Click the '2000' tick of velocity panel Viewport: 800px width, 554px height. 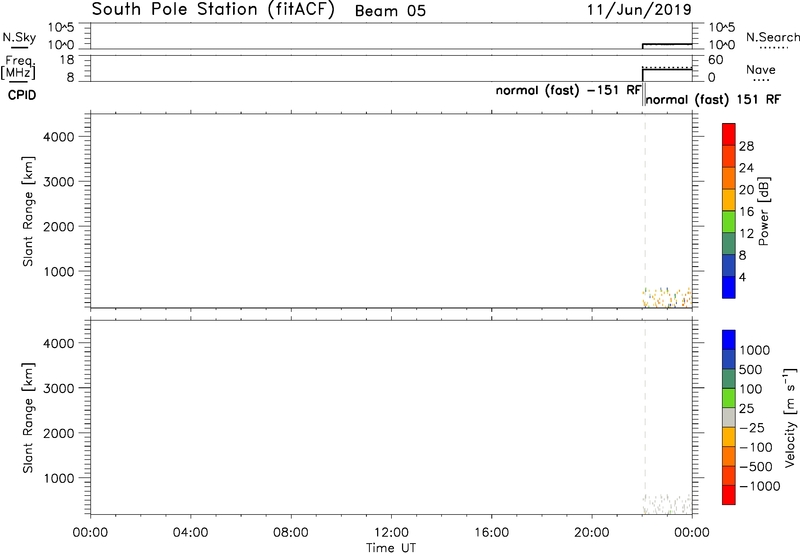tap(59, 433)
